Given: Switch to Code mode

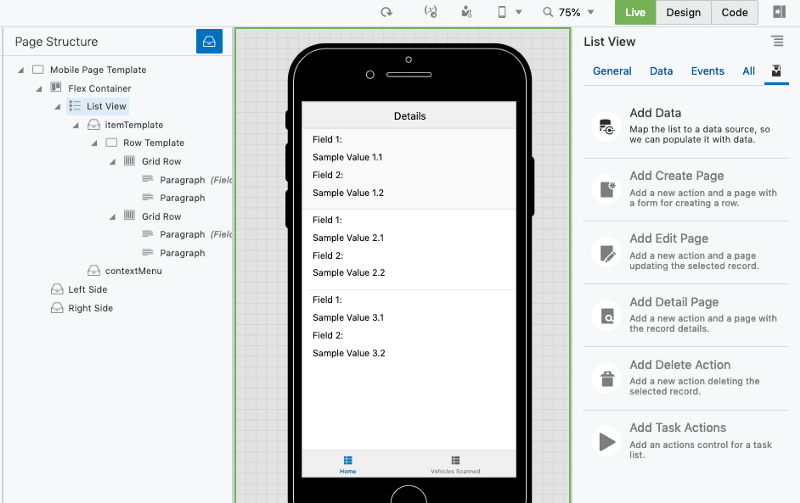Looking at the screenshot, I should [x=734, y=12].
